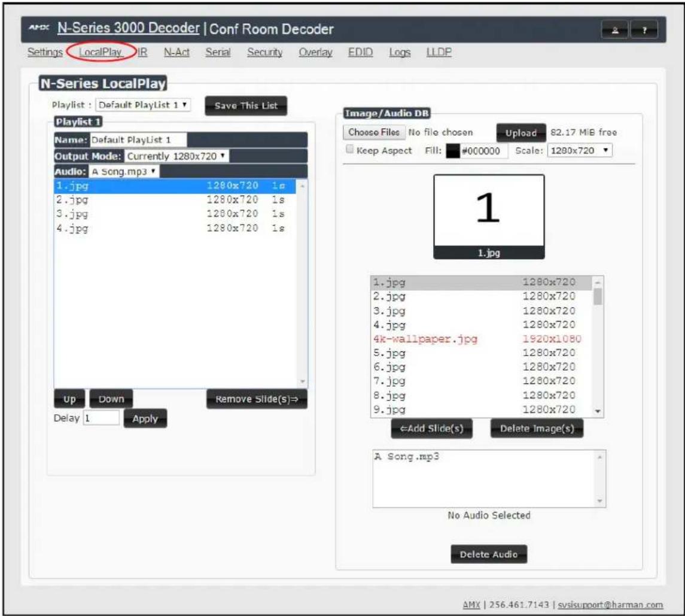Click the playlist scroll up arrow

(x=302, y=186)
